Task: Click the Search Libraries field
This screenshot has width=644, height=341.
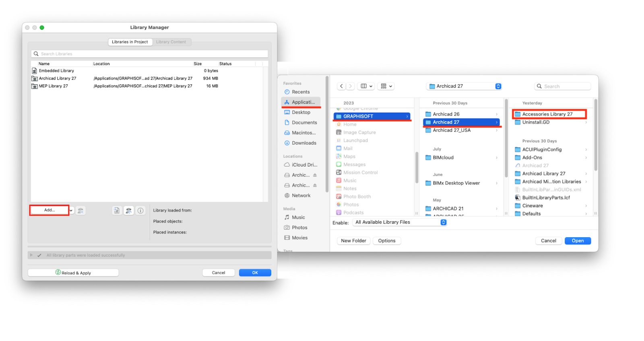Action: (149, 54)
